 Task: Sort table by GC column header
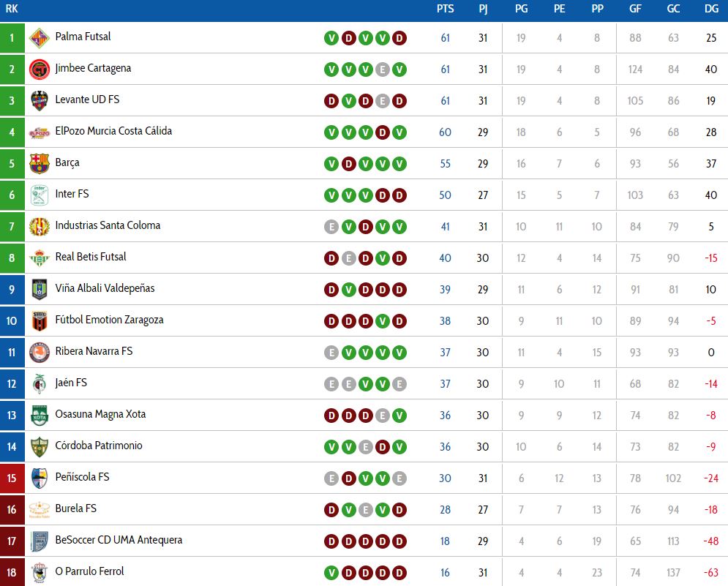(673, 9)
